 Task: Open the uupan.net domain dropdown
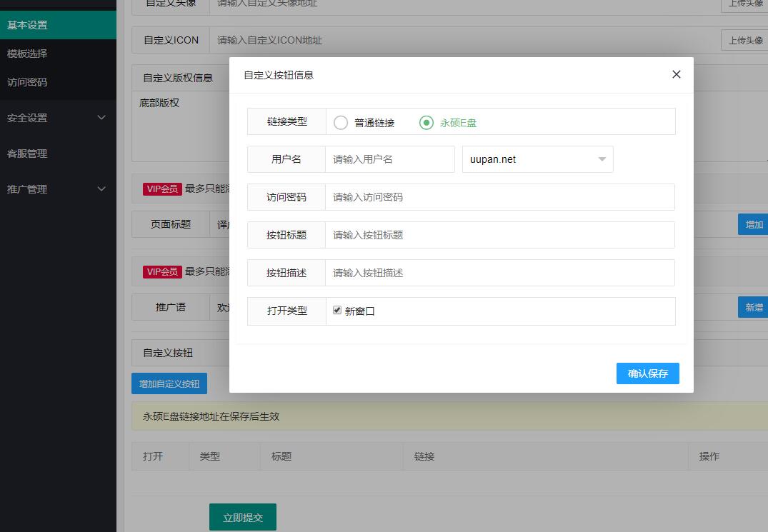(537, 159)
